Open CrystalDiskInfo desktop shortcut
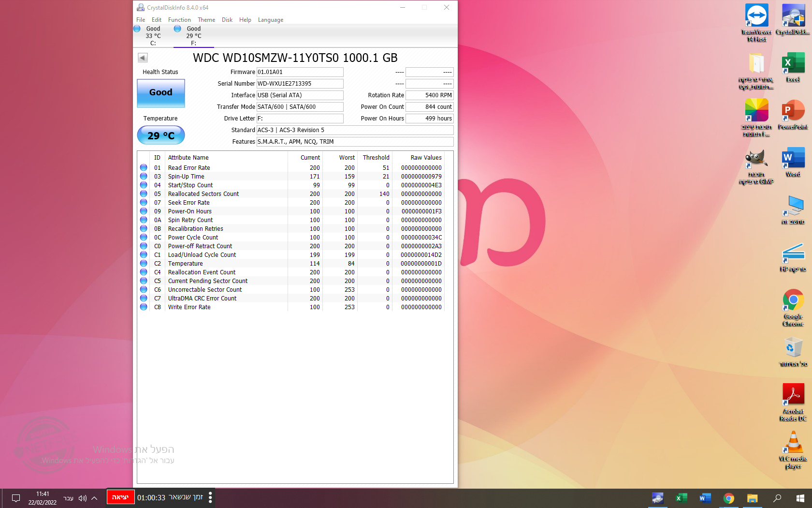The image size is (812, 508). pos(793,20)
